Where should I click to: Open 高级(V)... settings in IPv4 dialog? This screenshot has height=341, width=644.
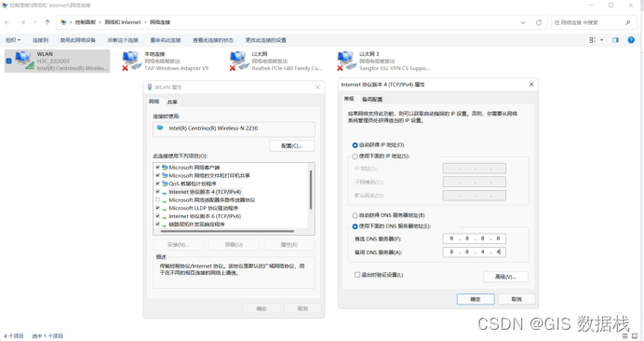pyautogui.click(x=505, y=277)
